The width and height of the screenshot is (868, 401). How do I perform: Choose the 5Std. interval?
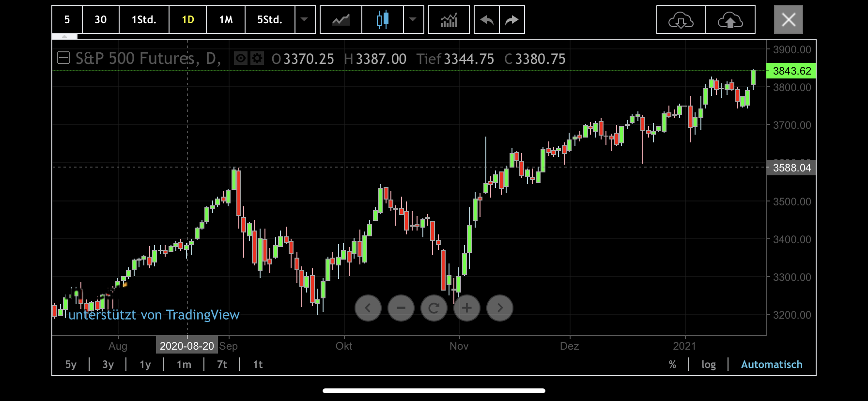point(270,19)
